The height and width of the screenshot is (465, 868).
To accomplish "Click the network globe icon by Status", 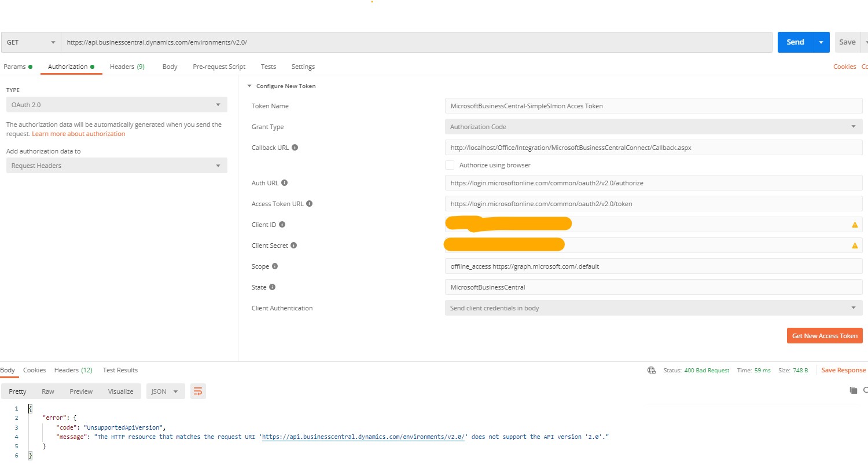I will [x=652, y=370].
